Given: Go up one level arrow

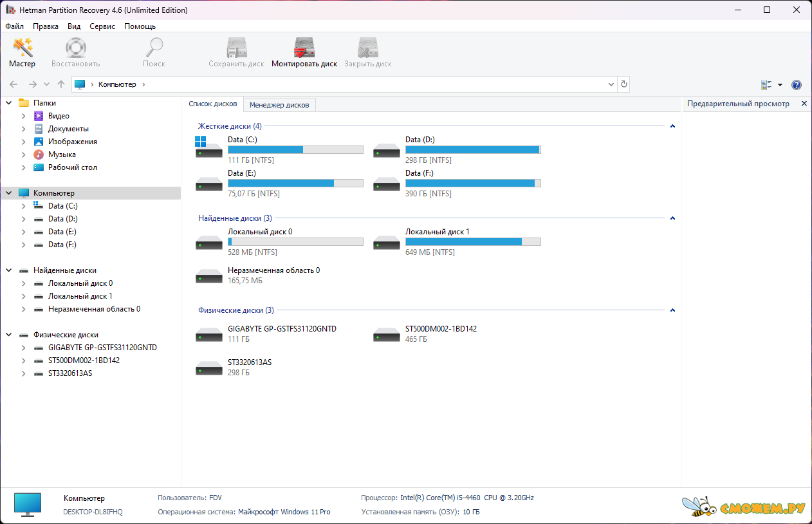Looking at the screenshot, I should [x=61, y=84].
